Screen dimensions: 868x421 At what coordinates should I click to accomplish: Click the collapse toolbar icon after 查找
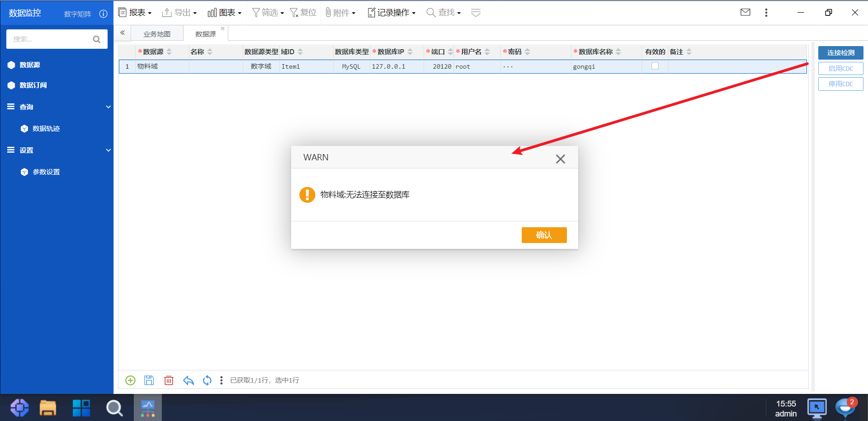click(x=476, y=13)
